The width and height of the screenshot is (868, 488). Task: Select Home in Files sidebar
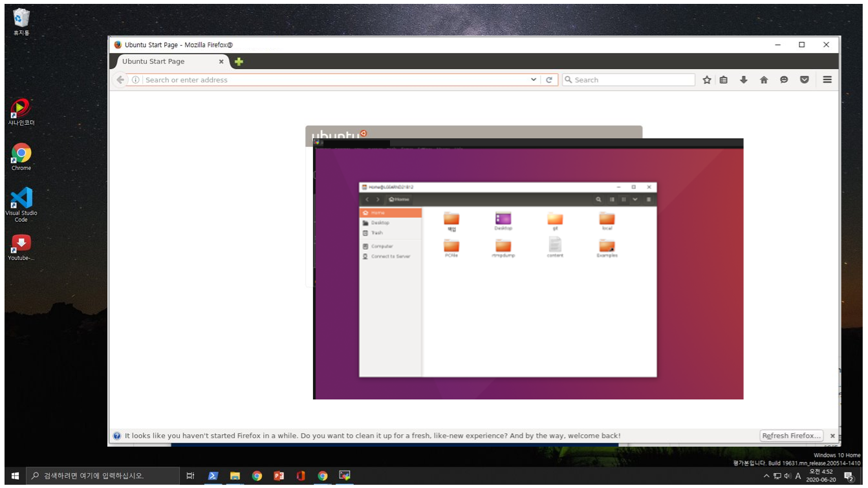(391, 213)
